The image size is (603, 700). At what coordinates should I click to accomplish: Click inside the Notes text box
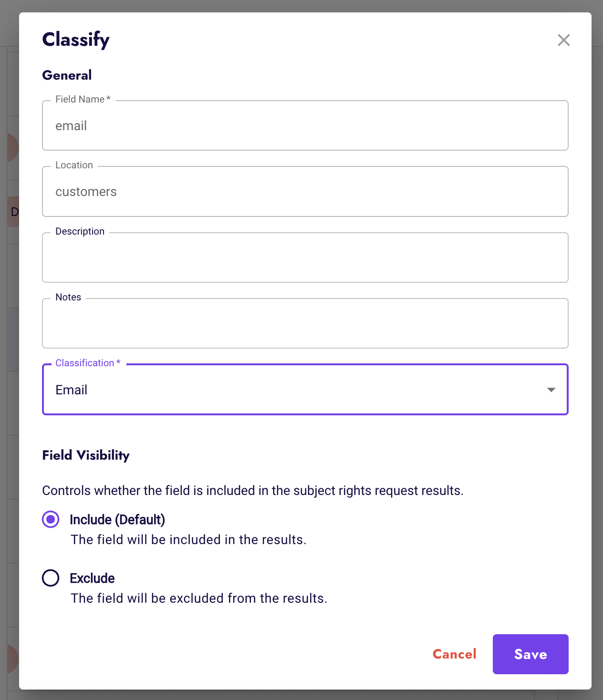[305, 323]
